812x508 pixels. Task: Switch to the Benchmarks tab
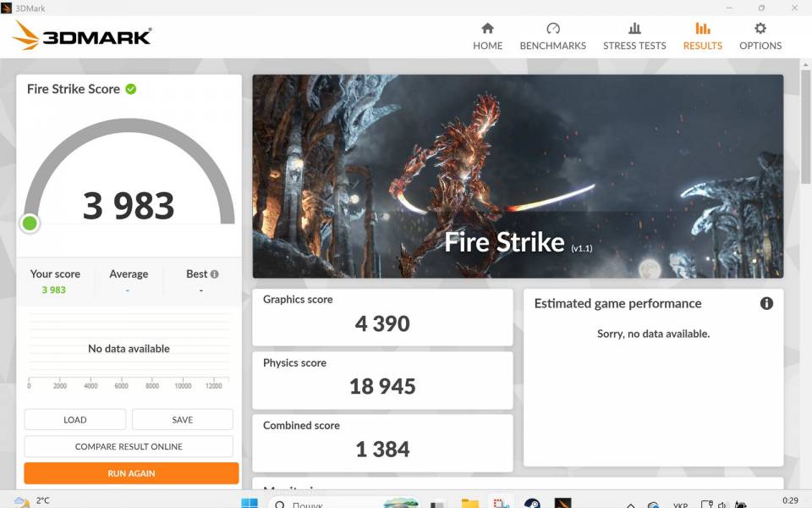(x=552, y=36)
